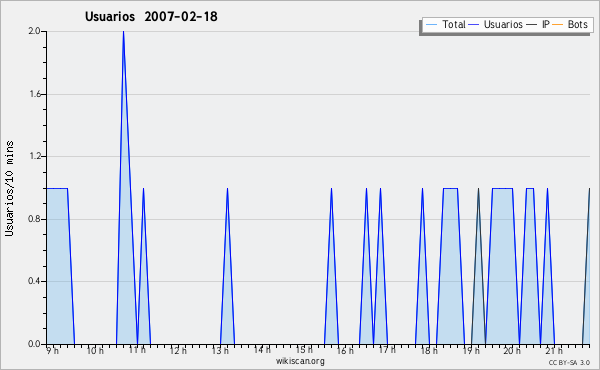Click the wikiscan.org label below chart

[300, 361]
